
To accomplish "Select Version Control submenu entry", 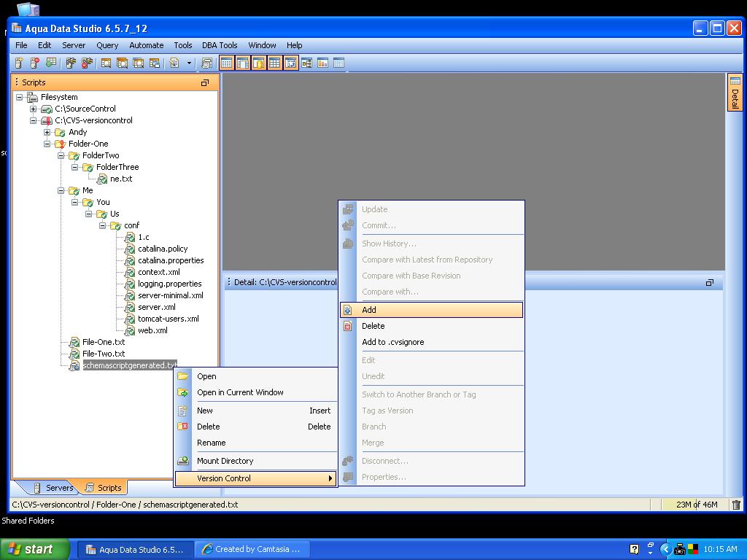I will pos(256,478).
